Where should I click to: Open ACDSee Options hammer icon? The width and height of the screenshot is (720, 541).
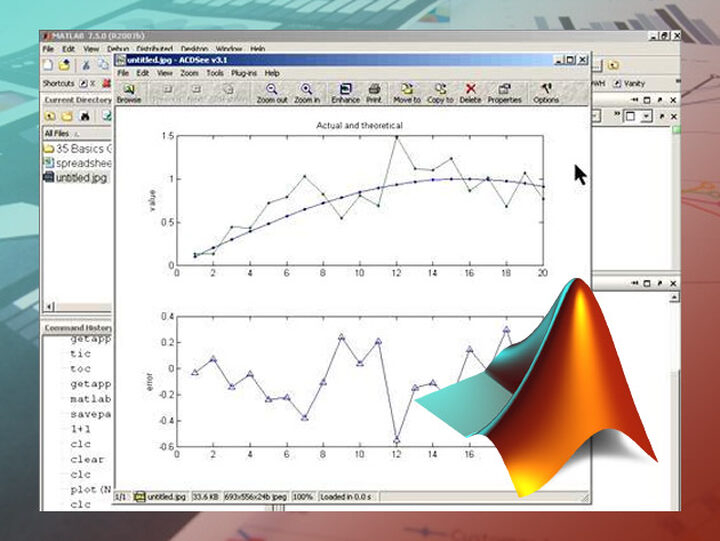click(x=546, y=91)
